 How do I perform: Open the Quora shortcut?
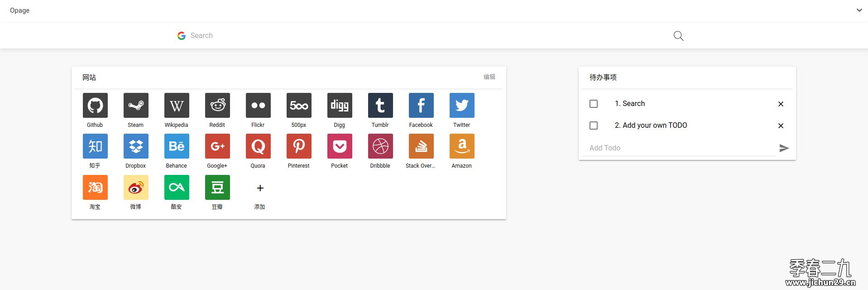pos(258,146)
